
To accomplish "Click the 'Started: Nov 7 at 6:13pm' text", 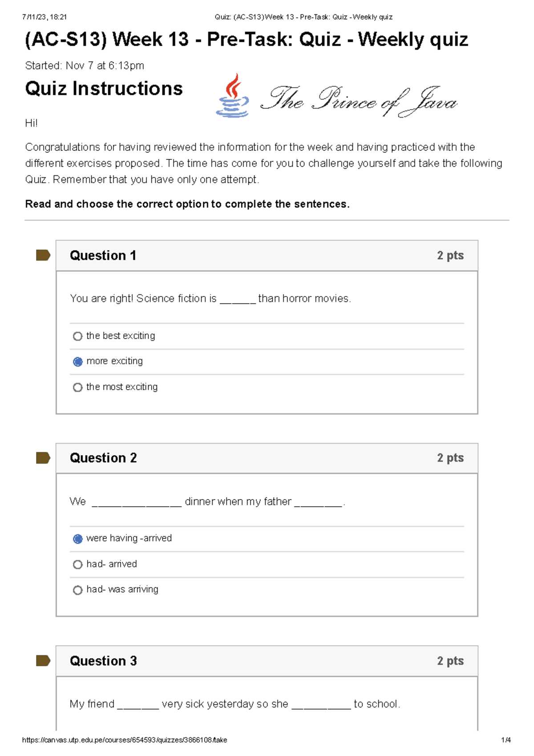I will [85, 66].
